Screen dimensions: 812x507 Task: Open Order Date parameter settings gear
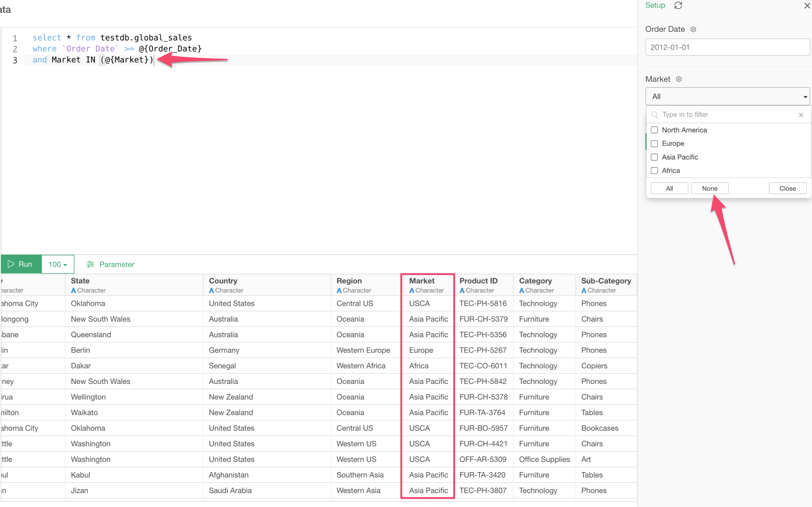[693, 29]
